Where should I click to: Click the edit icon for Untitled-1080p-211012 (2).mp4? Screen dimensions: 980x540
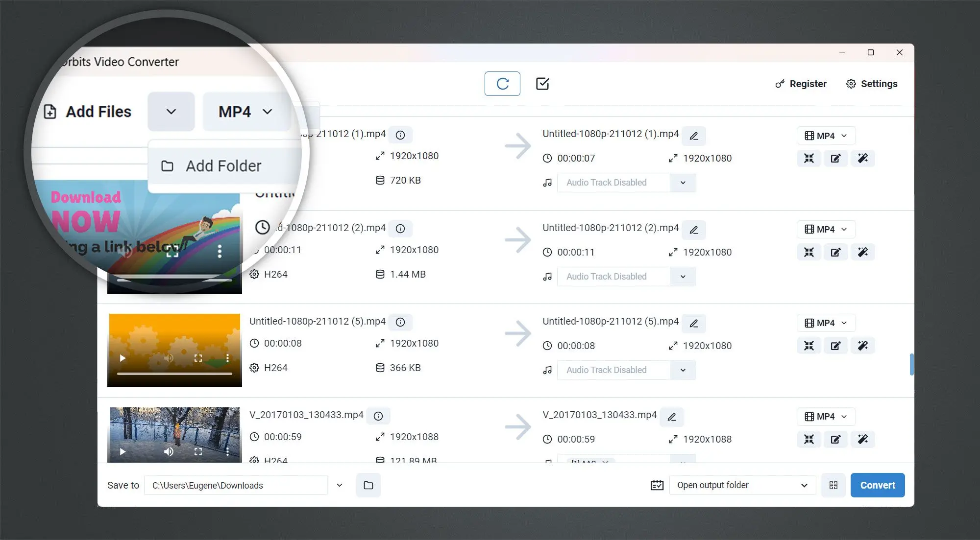[x=835, y=252]
